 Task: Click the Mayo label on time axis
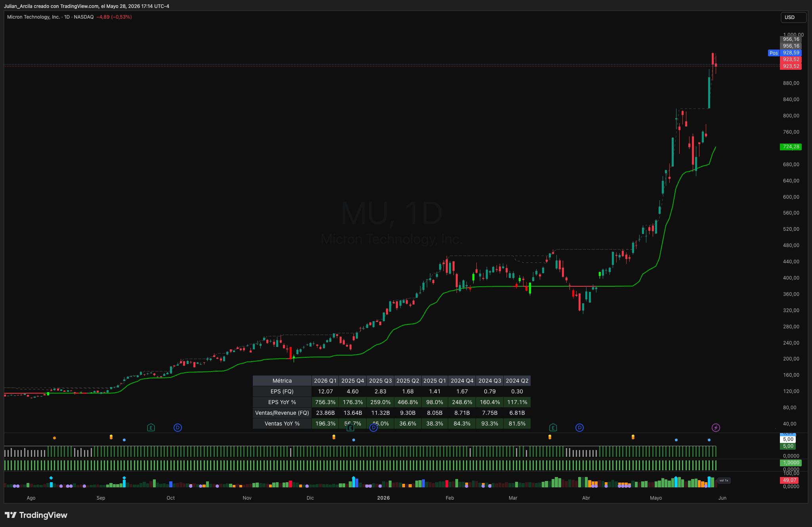[x=656, y=498]
